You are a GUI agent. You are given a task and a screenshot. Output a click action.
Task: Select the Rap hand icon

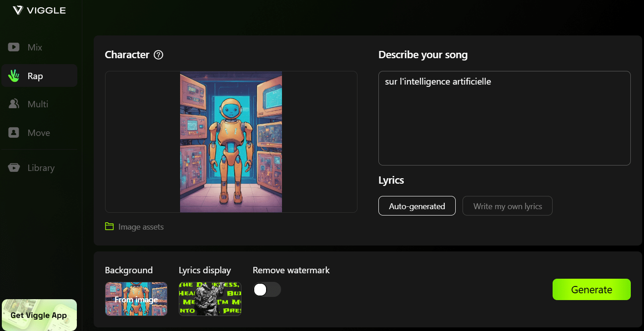pos(13,75)
